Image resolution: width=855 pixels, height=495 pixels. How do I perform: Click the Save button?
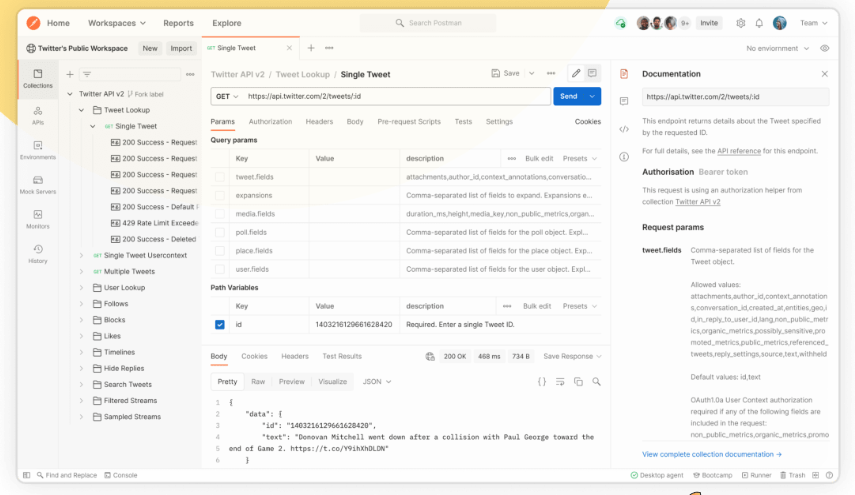505,73
